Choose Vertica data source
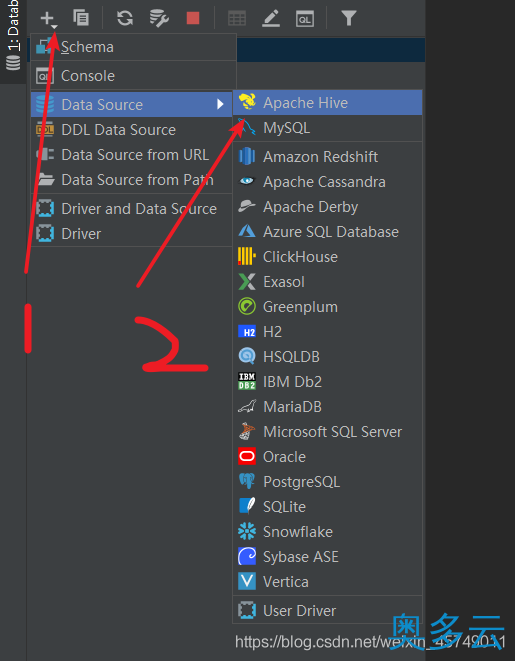Viewport: 515px width, 661px height. 327,582
